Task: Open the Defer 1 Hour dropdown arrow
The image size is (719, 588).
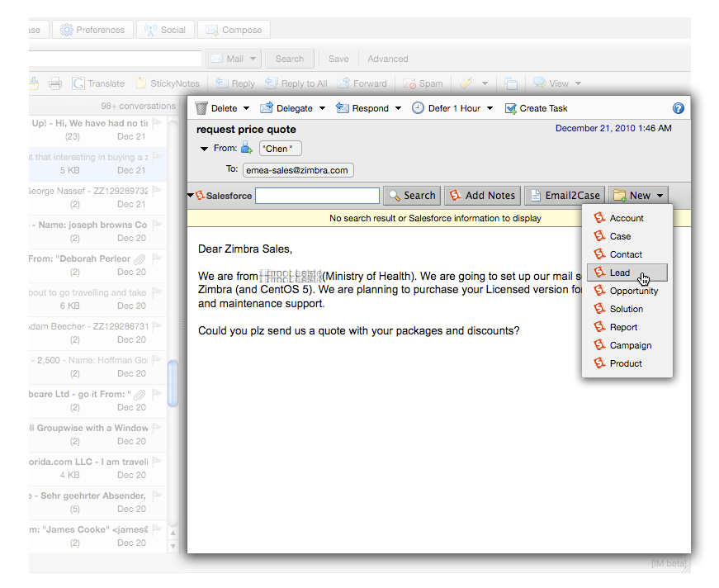Action: click(490, 108)
